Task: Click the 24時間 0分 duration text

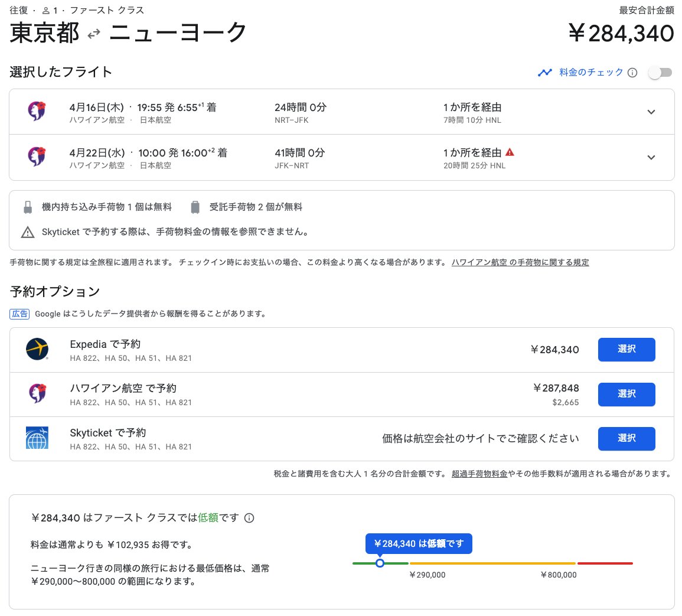Action: 301,107
